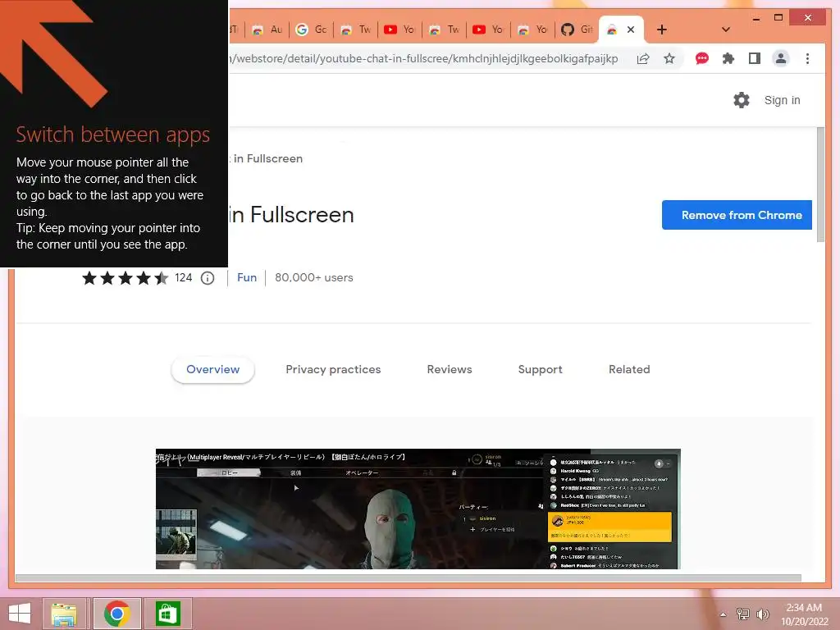Click Sign in link
The width and height of the screenshot is (840, 630).
pyautogui.click(x=782, y=100)
